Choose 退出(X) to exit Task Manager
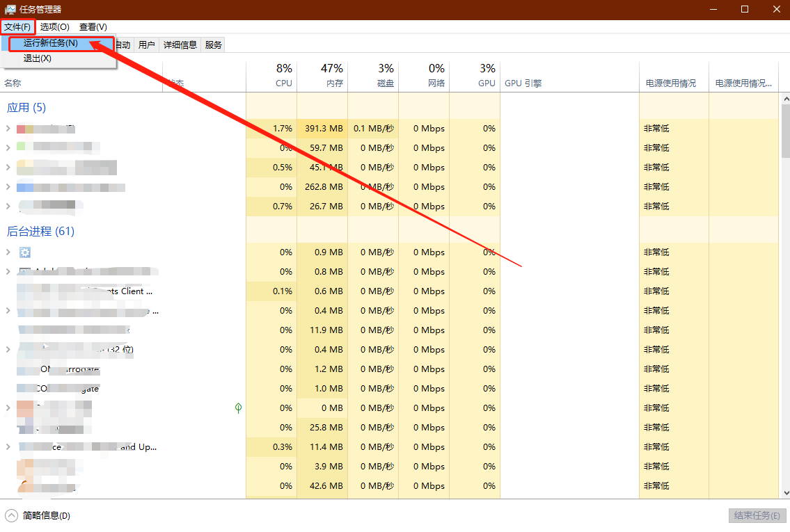This screenshot has width=790, height=532. point(38,58)
